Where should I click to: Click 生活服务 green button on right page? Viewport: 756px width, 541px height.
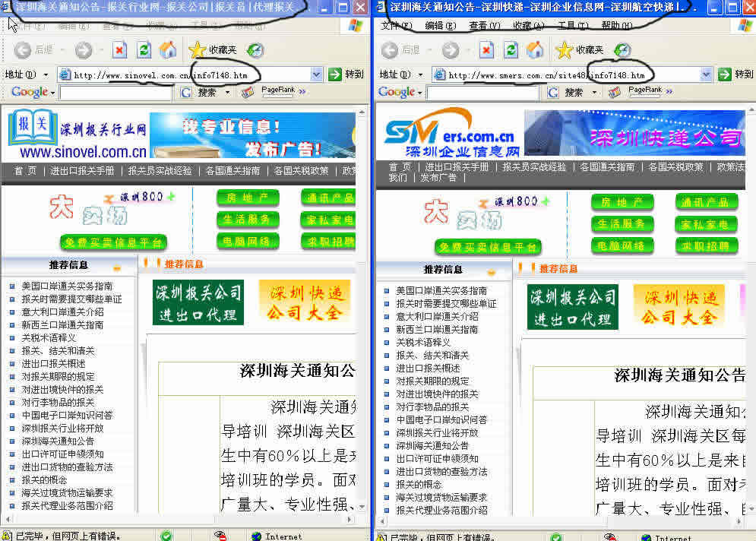pyautogui.click(x=622, y=223)
